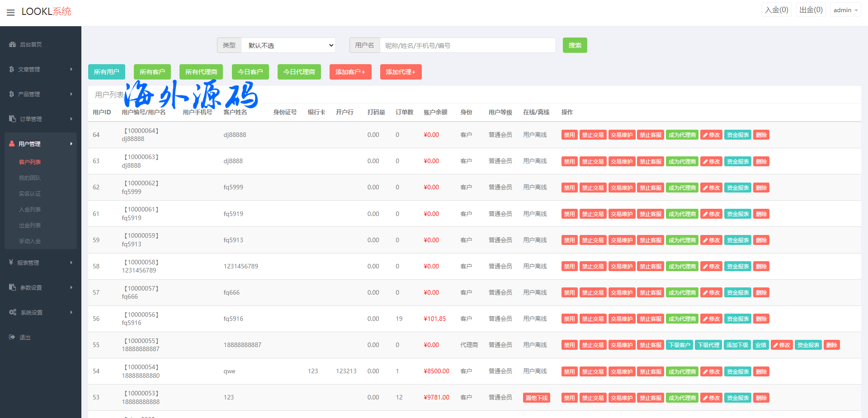Click the green 搜索 button
868x418 pixels.
575,45
